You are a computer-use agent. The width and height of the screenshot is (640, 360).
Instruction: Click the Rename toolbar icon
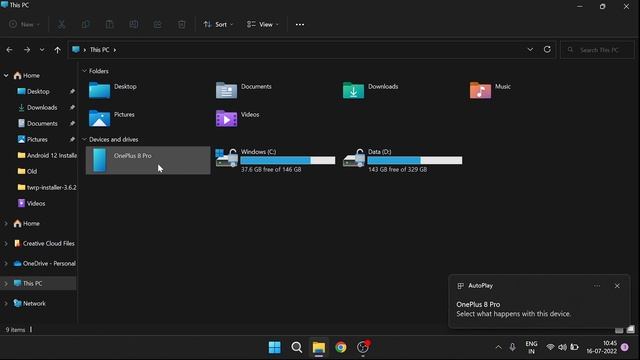point(133,24)
